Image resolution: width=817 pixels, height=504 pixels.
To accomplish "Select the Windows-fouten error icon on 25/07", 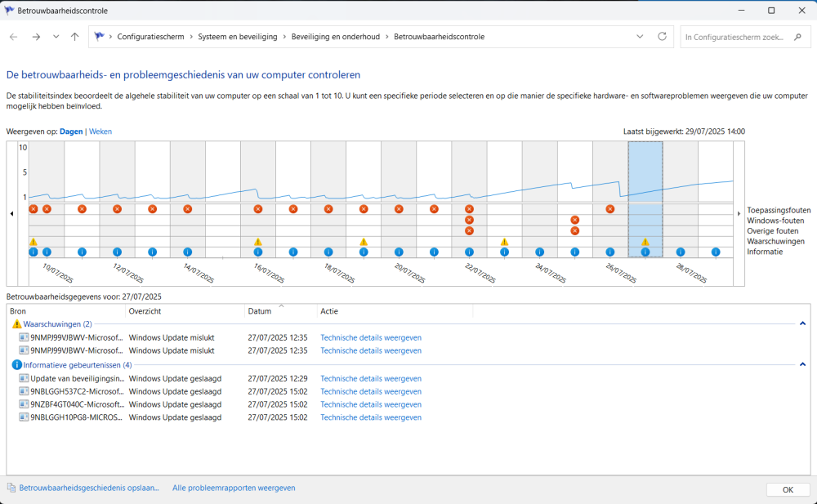I will pyautogui.click(x=575, y=220).
